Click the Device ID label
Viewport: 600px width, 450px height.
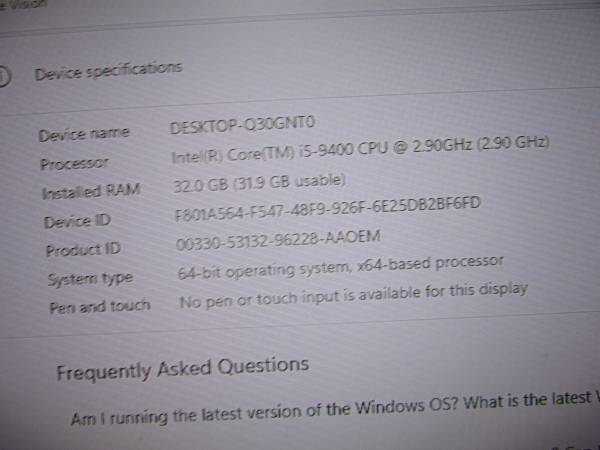[77, 221]
